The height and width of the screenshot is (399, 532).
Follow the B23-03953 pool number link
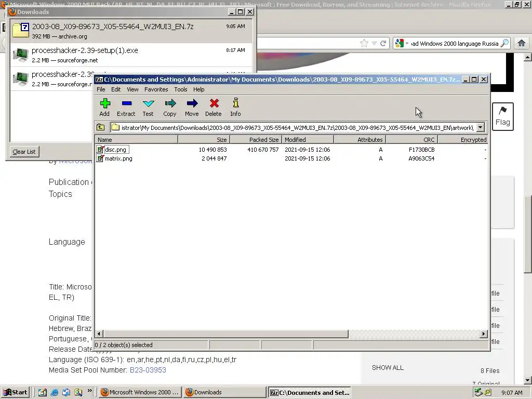(148, 370)
